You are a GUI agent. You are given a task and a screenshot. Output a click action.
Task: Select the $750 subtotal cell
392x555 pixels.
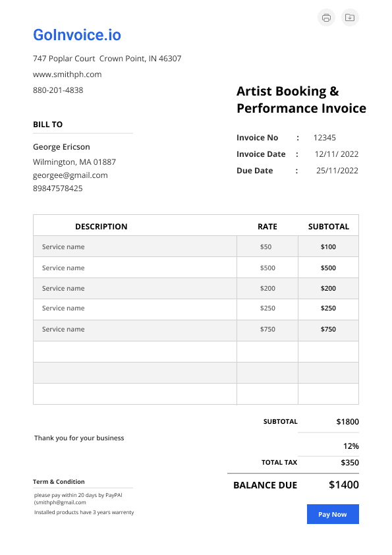[328, 329]
